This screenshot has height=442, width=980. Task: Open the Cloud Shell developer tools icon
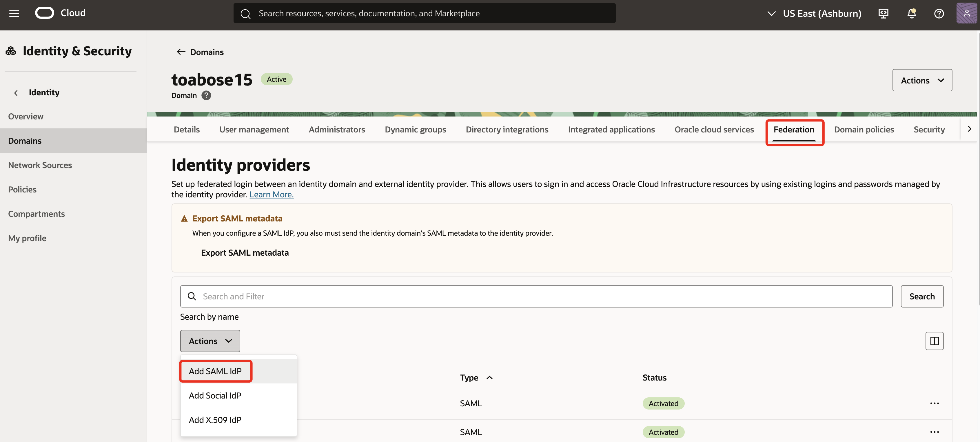tap(884, 13)
